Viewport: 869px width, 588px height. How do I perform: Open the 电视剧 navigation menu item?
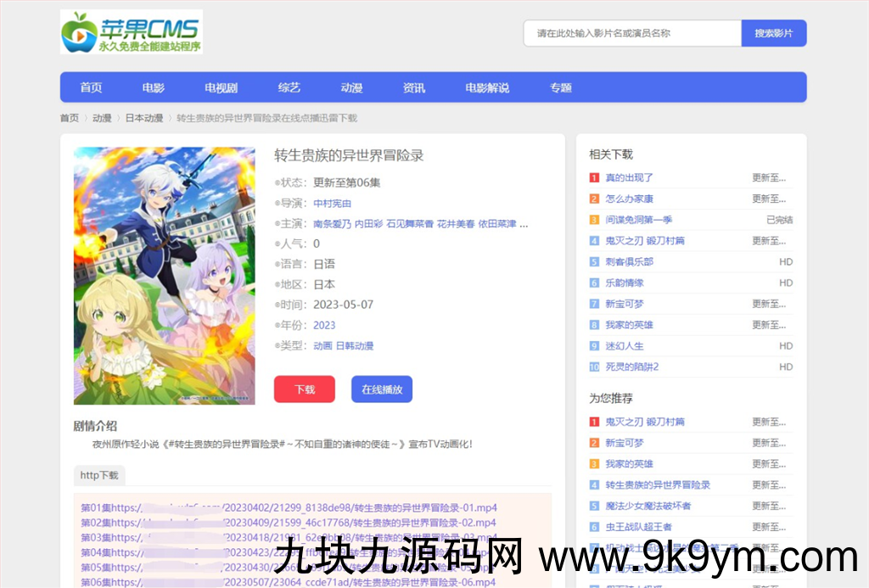[220, 87]
